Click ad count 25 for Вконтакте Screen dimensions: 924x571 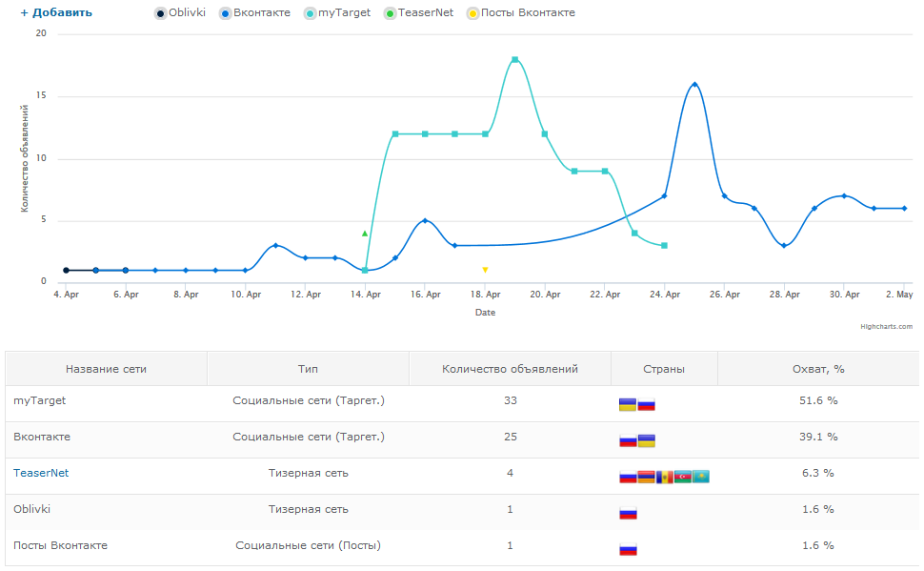click(x=511, y=437)
